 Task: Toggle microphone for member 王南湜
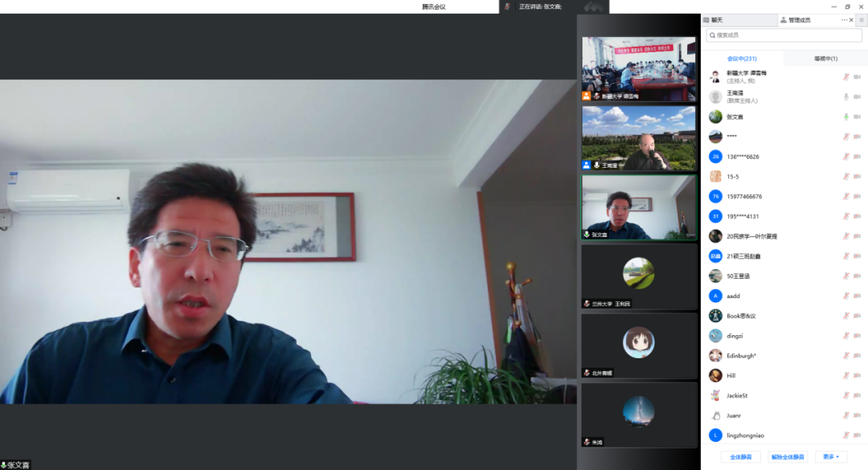(x=845, y=96)
